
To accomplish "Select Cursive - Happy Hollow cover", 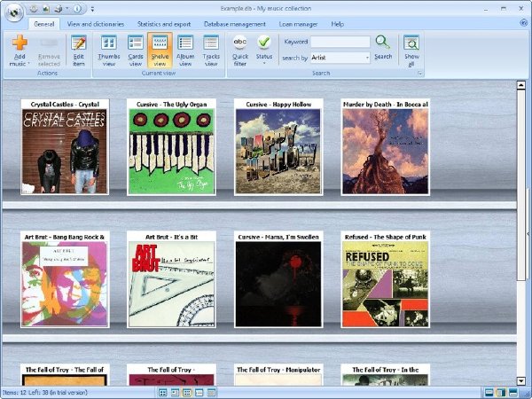I will (x=278, y=152).
